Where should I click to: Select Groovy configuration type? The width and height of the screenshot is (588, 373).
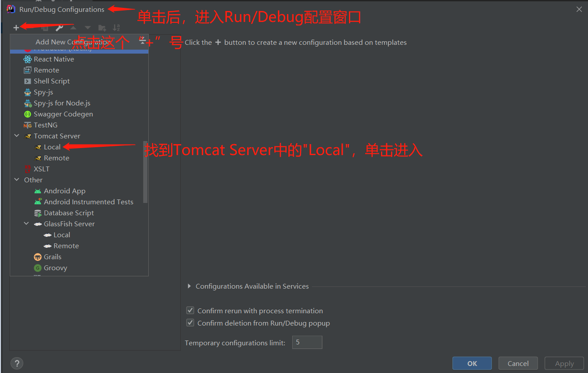click(55, 268)
